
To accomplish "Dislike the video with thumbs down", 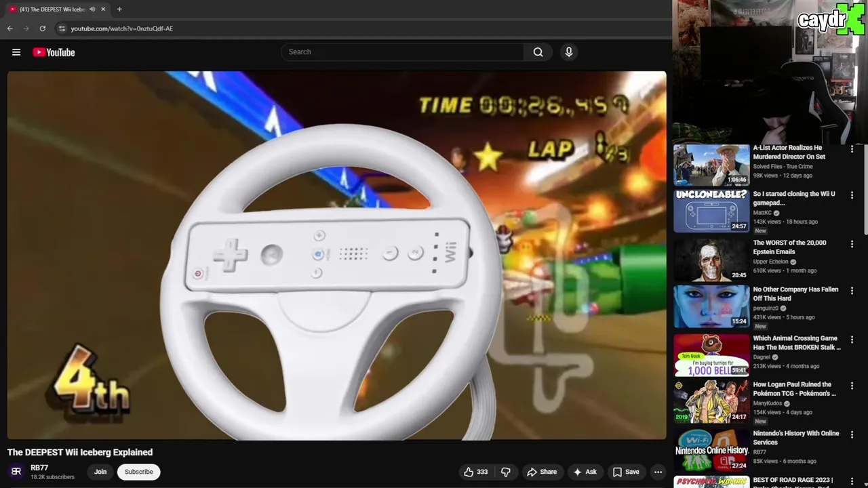I will [x=506, y=472].
